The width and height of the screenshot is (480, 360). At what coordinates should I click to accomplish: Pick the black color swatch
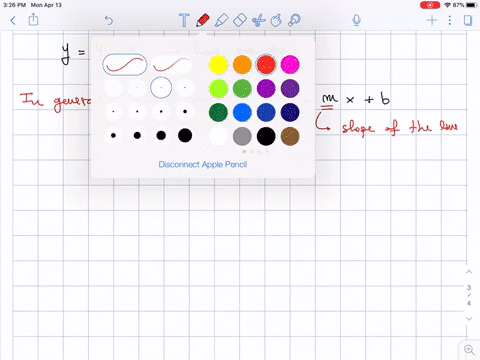point(266,136)
